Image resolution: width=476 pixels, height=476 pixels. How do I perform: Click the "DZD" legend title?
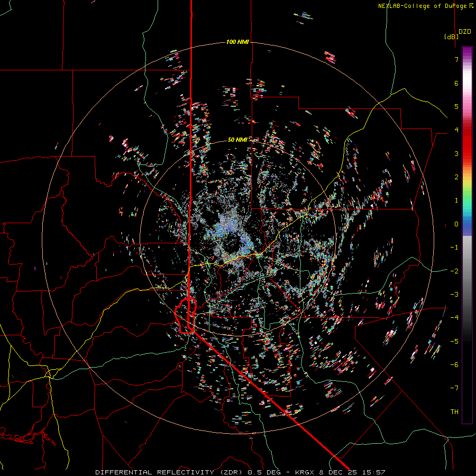(x=465, y=32)
